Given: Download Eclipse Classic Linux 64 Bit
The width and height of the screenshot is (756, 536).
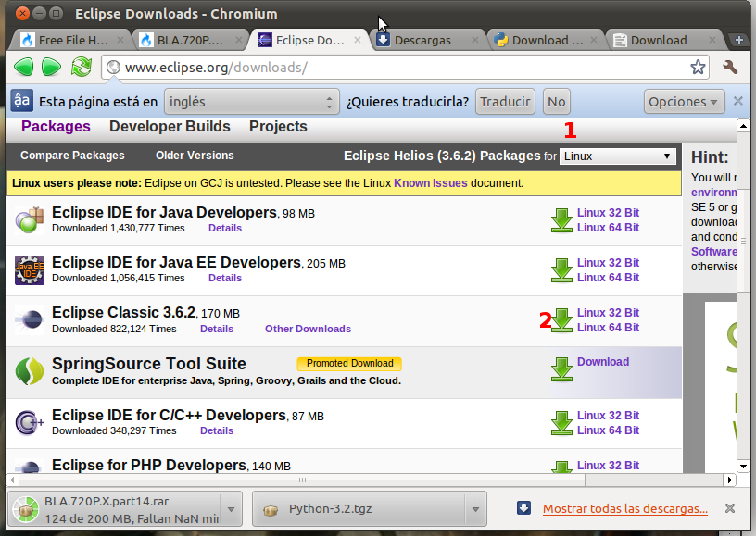Looking at the screenshot, I should 608,328.
